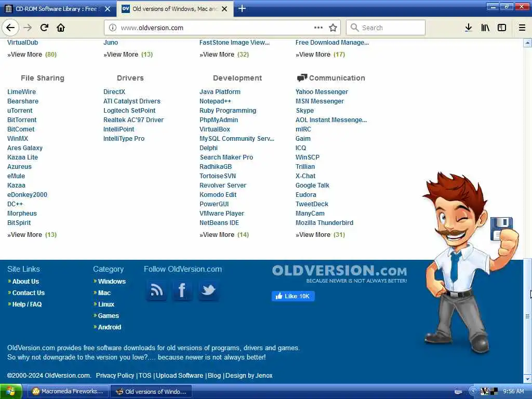Screen dimensions: 532x399
Task: Click the forward navigation arrow
Action: click(28, 28)
